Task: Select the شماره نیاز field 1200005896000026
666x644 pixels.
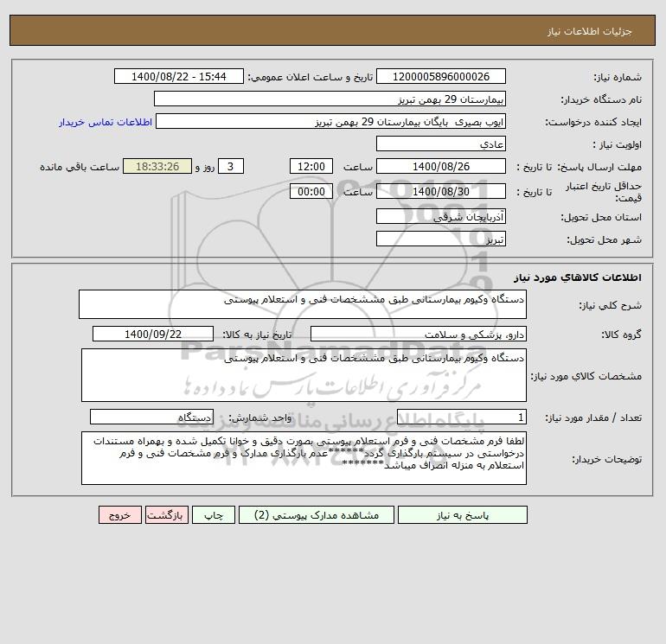Action: 441,76
